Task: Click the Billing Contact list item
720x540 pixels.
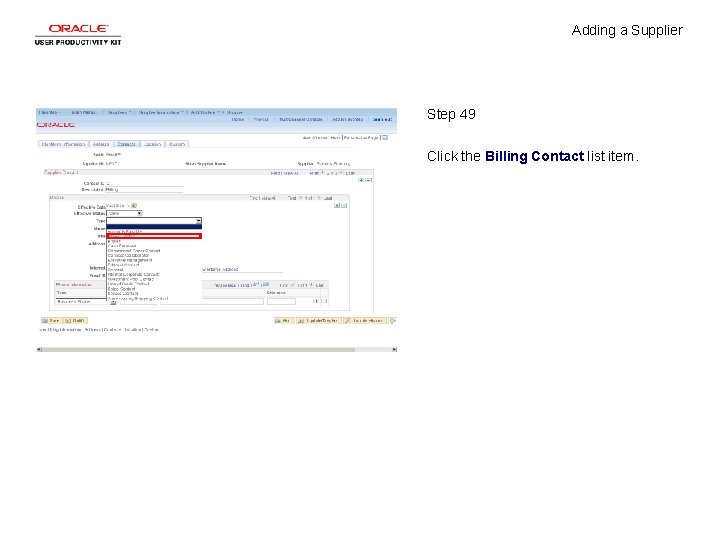Action: (x=154, y=236)
